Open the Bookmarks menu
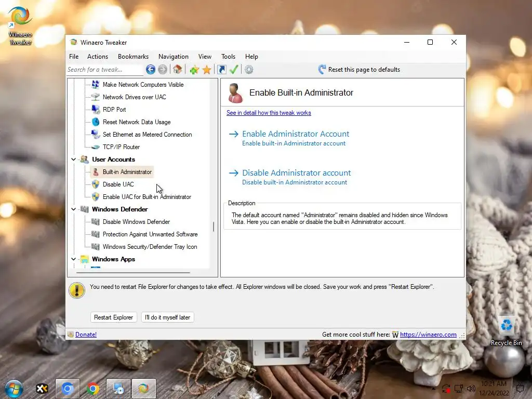 [x=133, y=57]
